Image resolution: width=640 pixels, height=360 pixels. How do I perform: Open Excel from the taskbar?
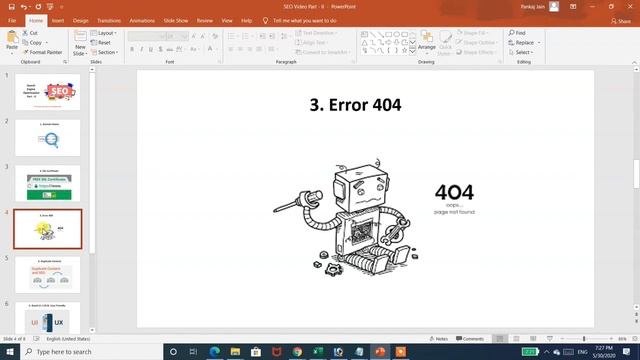(x=318, y=352)
